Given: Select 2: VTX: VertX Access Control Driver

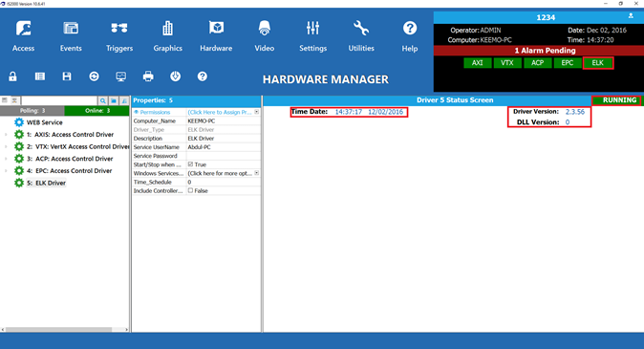Looking at the screenshot, I should pyautogui.click(x=78, y=146).
